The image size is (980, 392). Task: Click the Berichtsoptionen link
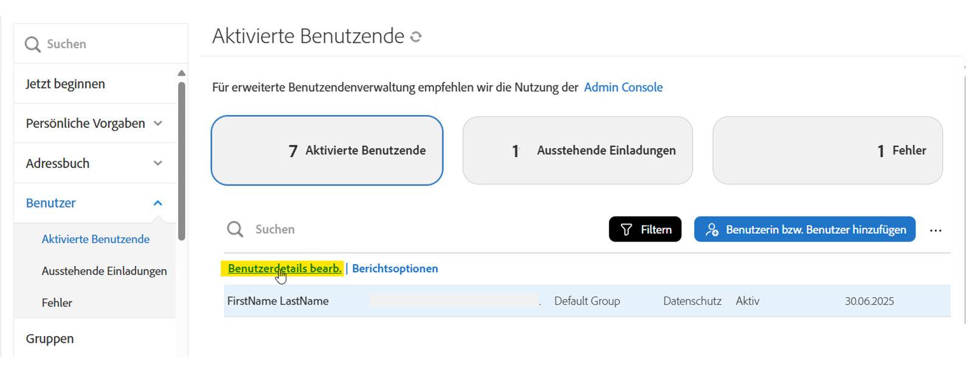pos(395,268)
